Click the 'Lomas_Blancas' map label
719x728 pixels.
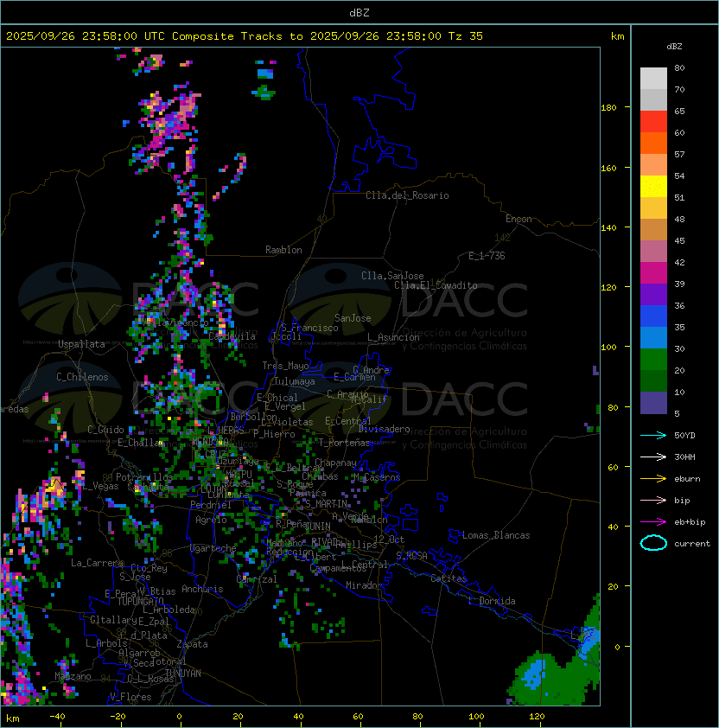tap(496, 535)
